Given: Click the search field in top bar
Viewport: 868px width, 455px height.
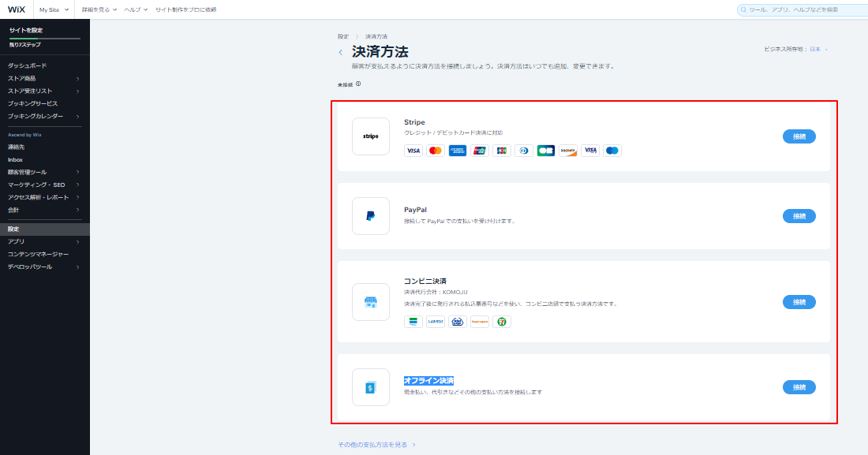Looking at the screenshot, I should click(x=801, y=9).
